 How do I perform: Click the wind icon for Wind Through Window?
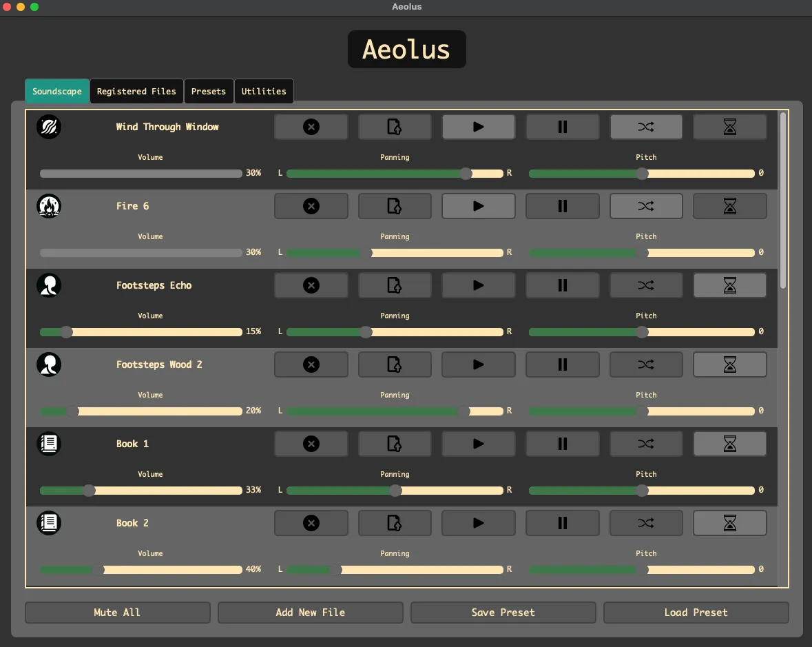[x=48, y=126]
